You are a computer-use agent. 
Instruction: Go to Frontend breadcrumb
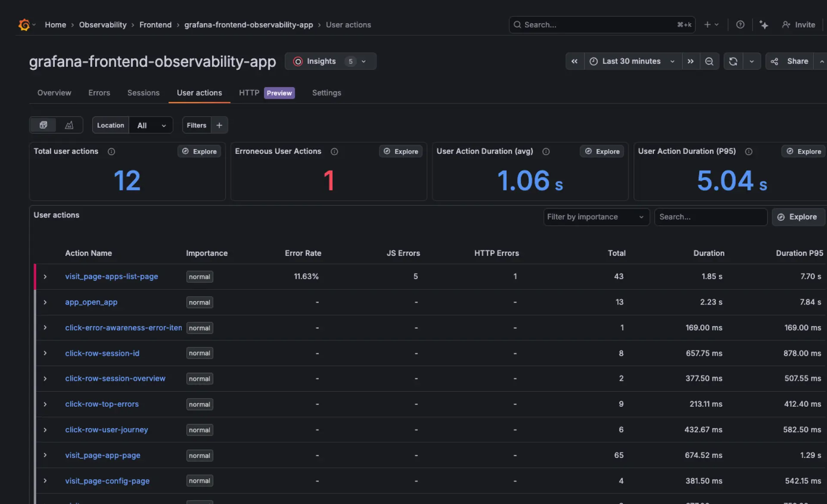(x=155, y=25)
